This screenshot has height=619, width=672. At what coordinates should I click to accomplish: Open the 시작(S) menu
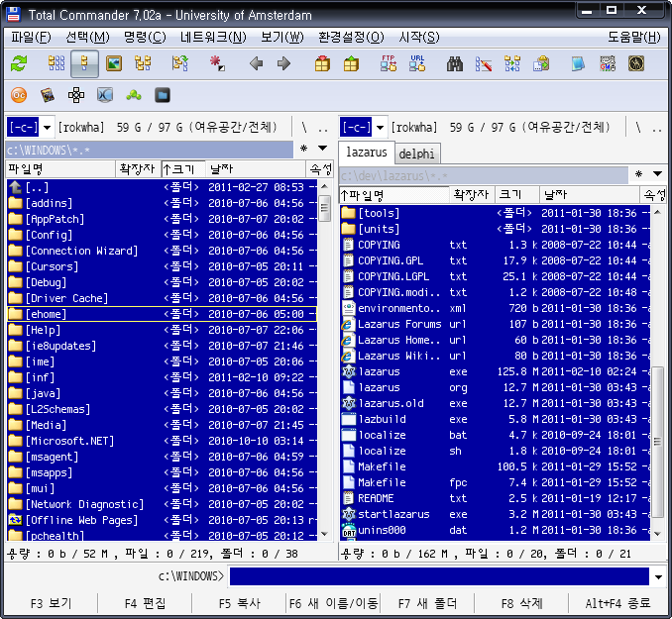(418, 38)
